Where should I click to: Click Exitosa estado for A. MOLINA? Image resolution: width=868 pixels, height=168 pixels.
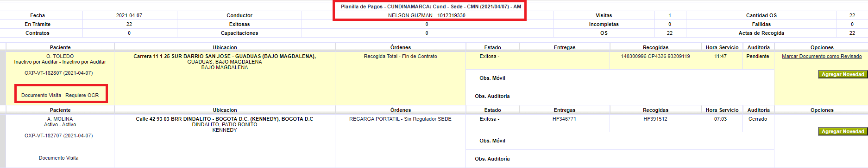click(x=489, y=119)
